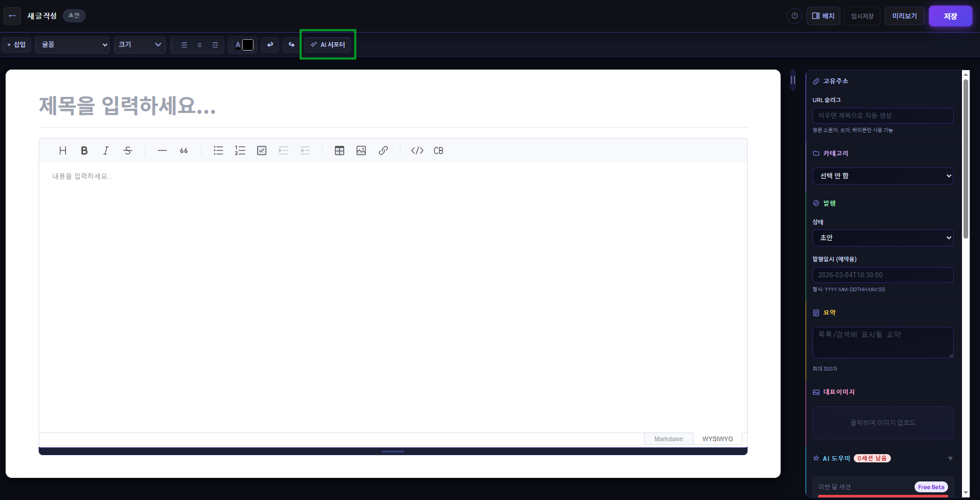
Task: Collapse the AI 도우미 panel
Action: click(x=951, y=458)
